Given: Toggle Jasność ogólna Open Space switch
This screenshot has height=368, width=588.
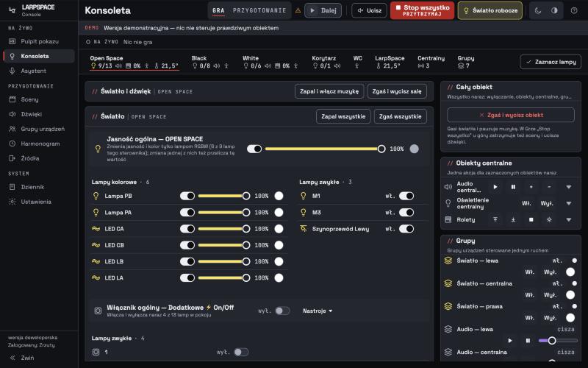Looking at the screenshot, I should (254, 149).
